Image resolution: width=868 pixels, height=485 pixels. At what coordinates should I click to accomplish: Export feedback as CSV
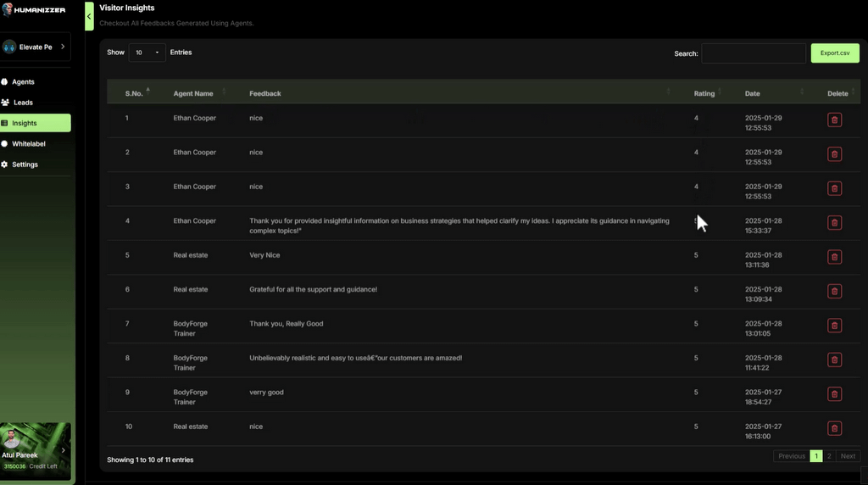pyautogui.click(x=834, y=53)
